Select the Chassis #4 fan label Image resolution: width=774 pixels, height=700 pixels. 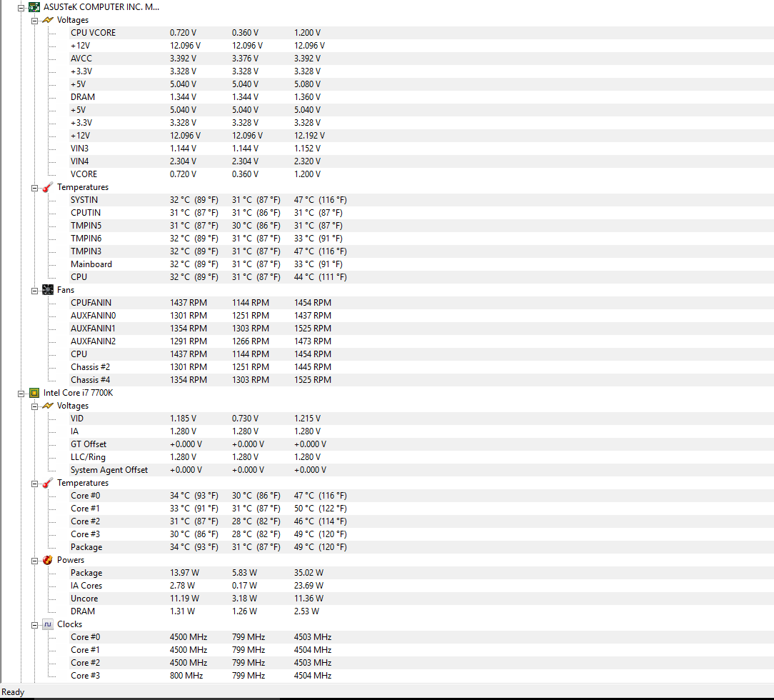coord(91,379)
